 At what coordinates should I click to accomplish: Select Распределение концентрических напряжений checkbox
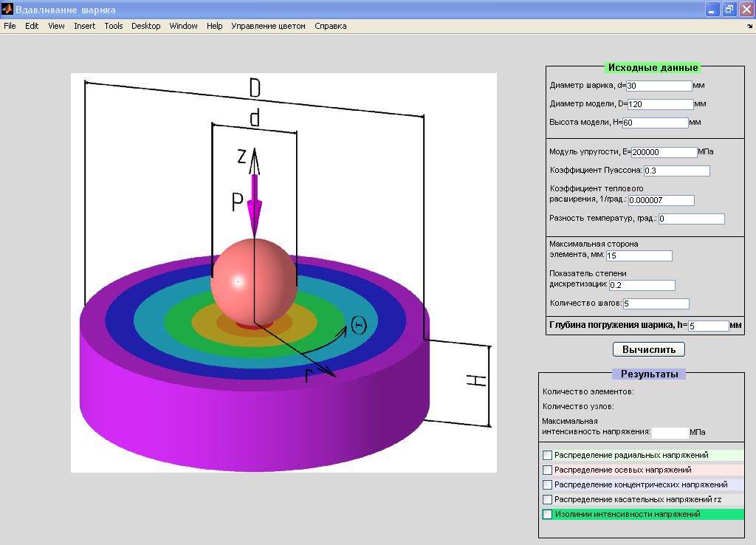coord(547,485)
